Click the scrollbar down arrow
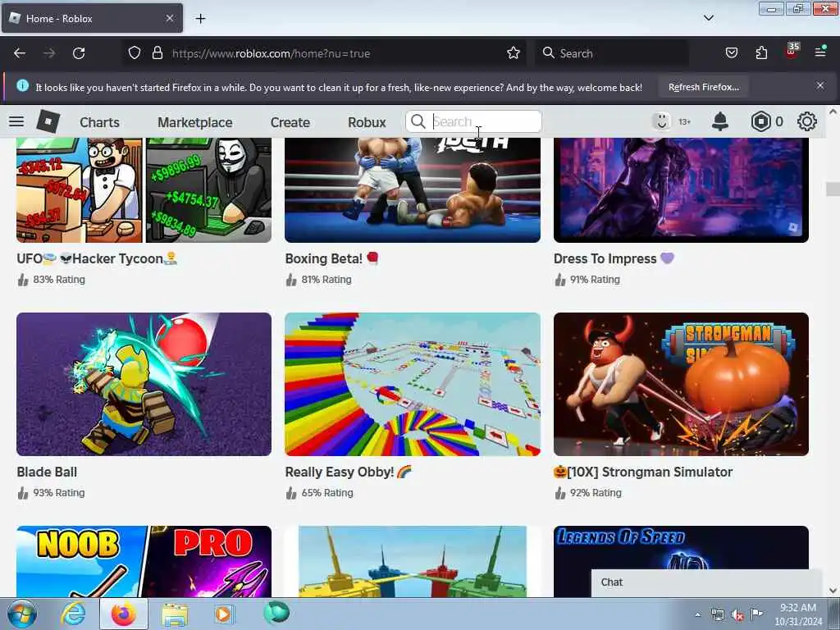The height and width of the screenshot is (630, 840). pyautogui.click(x=833, y=591)
